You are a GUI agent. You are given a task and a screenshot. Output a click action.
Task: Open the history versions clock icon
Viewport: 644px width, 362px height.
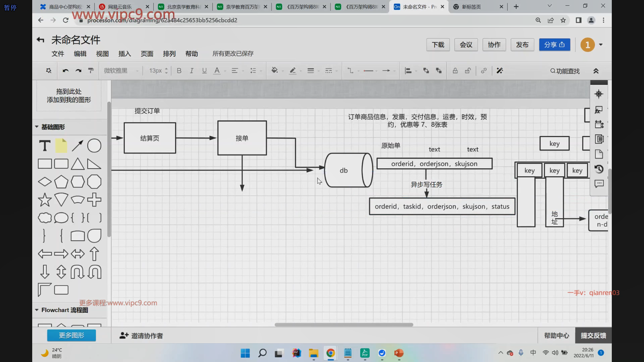click(599, 169)
